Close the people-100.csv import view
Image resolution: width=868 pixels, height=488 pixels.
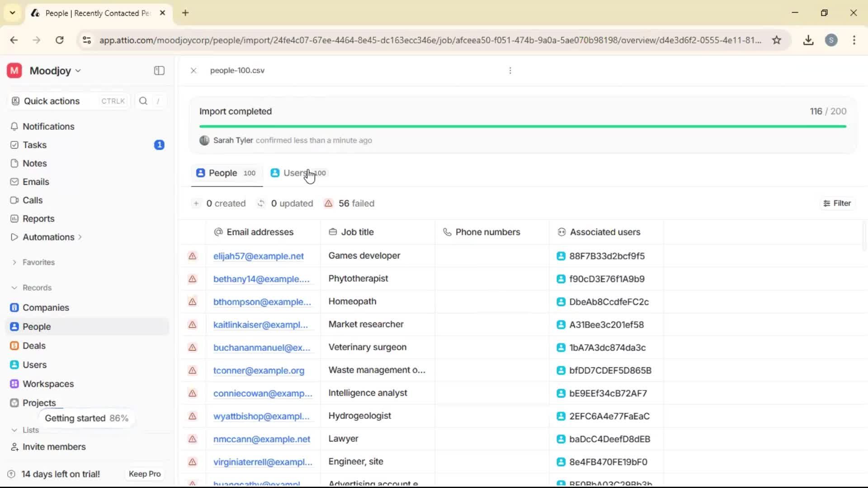point(193,70)
